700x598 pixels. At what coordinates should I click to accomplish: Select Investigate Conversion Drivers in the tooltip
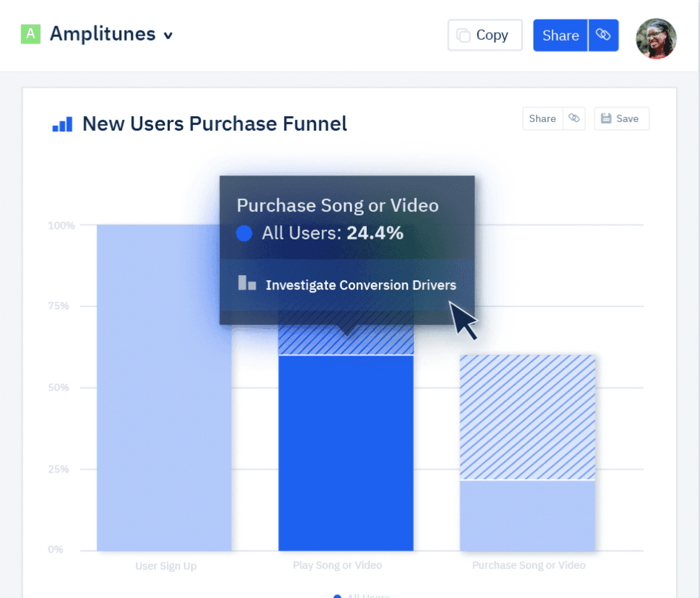[361, 284]
